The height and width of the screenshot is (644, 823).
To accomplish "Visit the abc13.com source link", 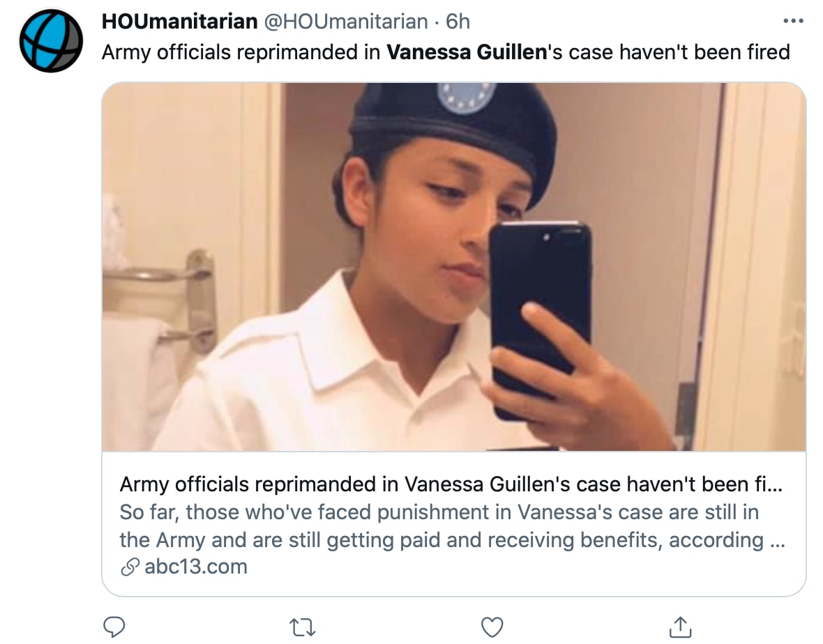I will click(x=195, y=567).
